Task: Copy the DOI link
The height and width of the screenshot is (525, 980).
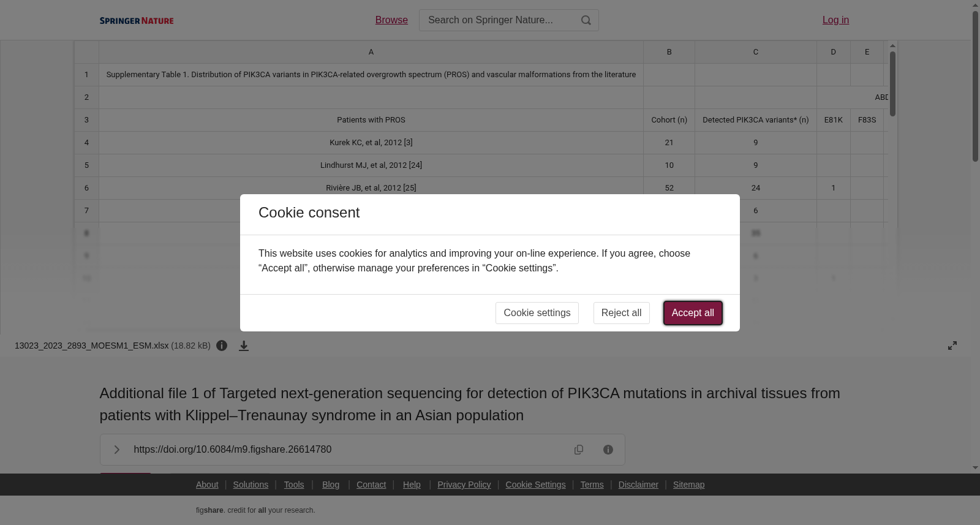Action: tap(579, 450)
